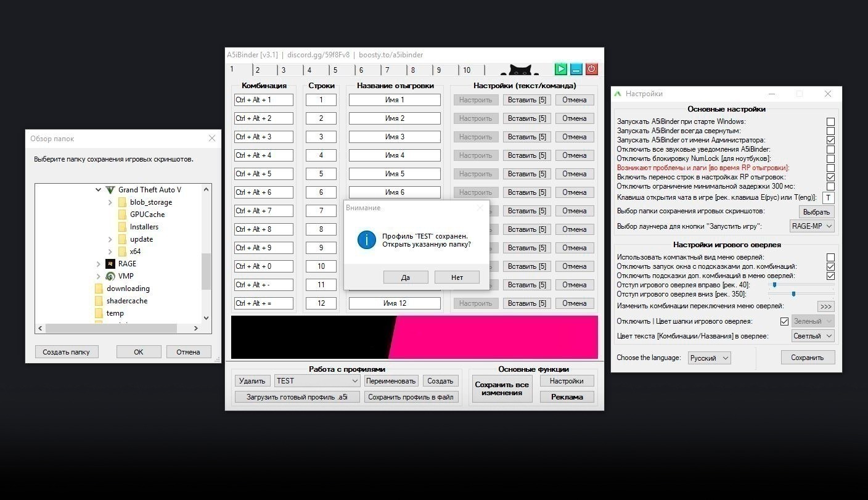Click the overlay down offset slider
The image size is (868, 500).
point(801,294)
